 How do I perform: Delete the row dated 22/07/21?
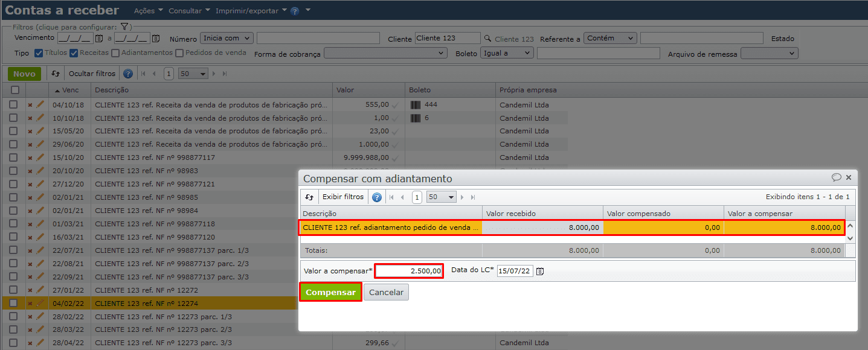30,251
